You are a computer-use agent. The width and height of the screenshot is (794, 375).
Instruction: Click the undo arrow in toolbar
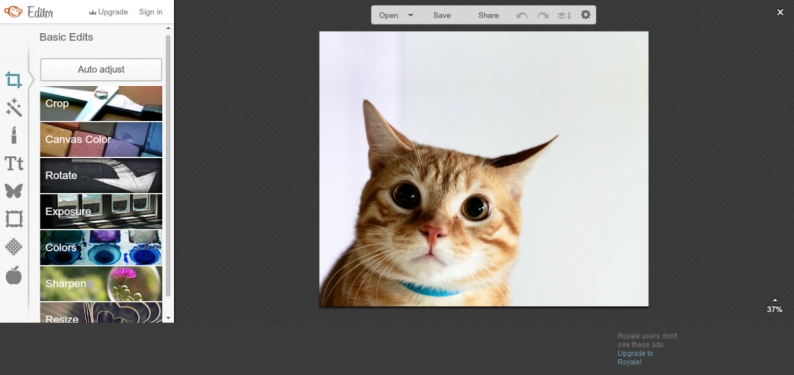click(x=522, y=15)
